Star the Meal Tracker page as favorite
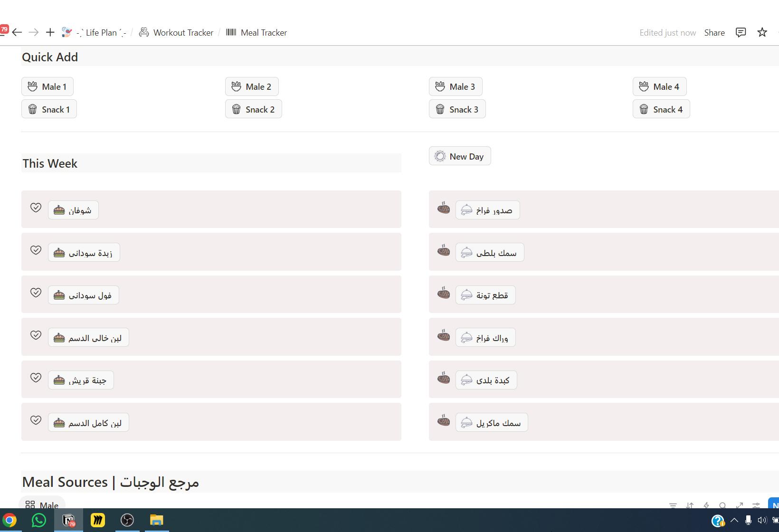The image size is (779, 532). 762,32
